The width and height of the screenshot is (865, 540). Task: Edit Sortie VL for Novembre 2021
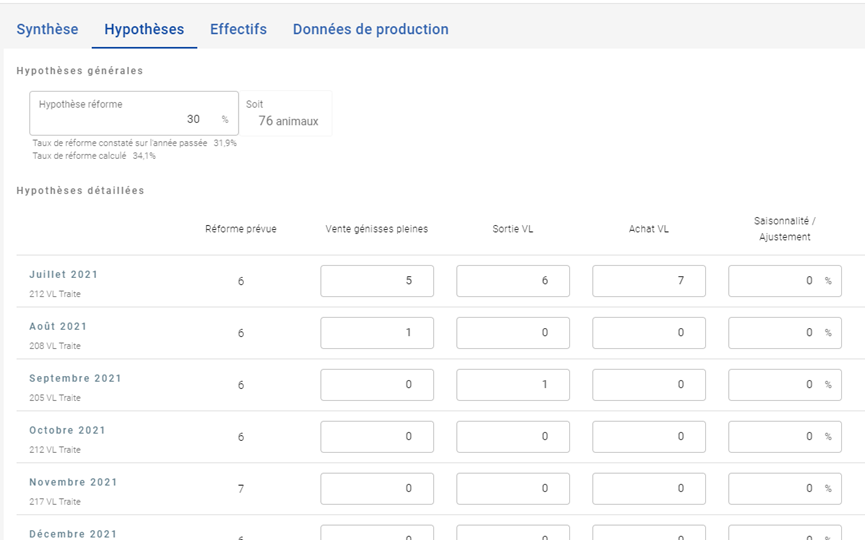coord(513,488)
